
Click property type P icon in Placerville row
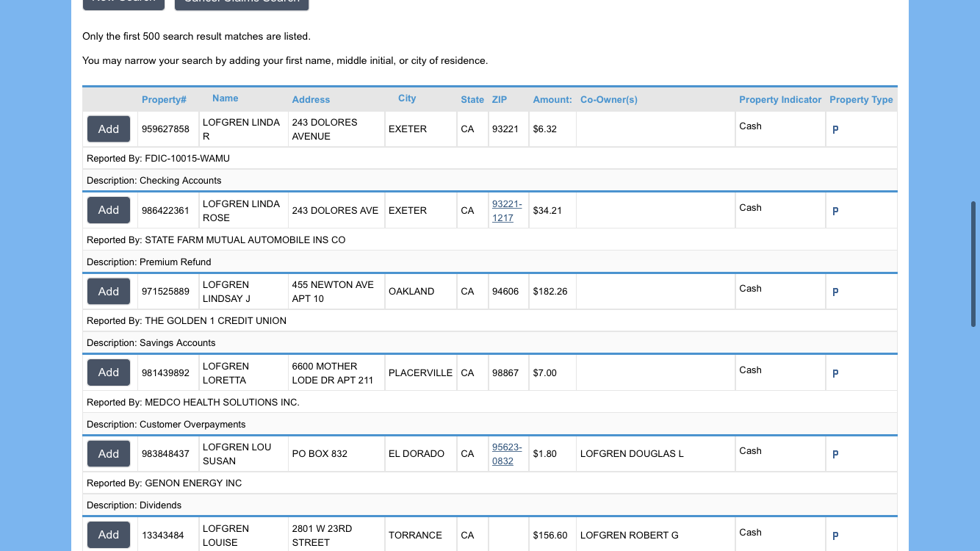pyautogui.click(x=835, y=373)
